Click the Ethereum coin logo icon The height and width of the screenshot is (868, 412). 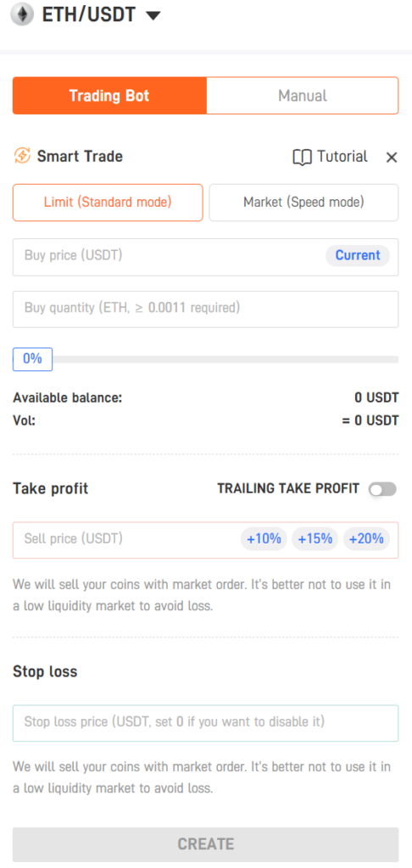tap(22, 14)
